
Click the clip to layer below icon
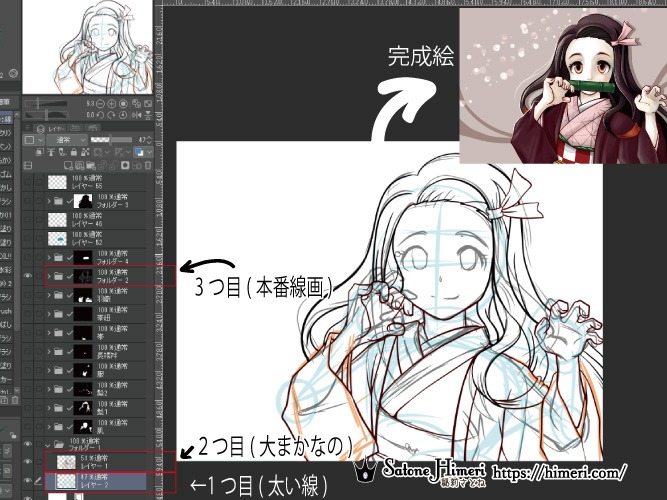click(x=40, y=152)
